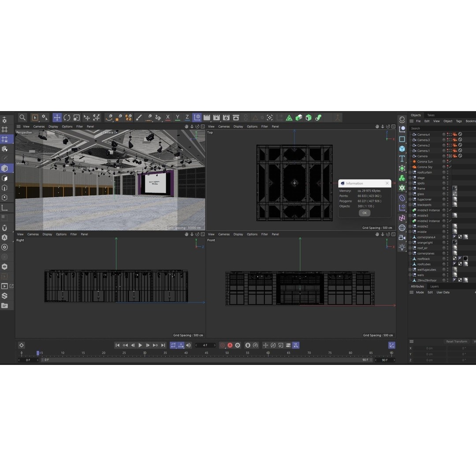
Task: Open the search magnifier icon
Action: click(22, 118)
